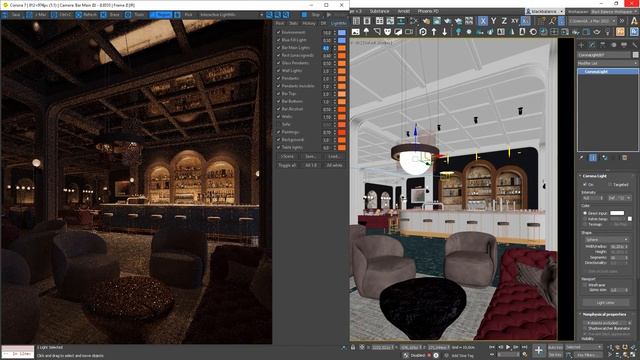
Task: Click the picture icon starting second toolbar row
Action: [x=356, y=31]
